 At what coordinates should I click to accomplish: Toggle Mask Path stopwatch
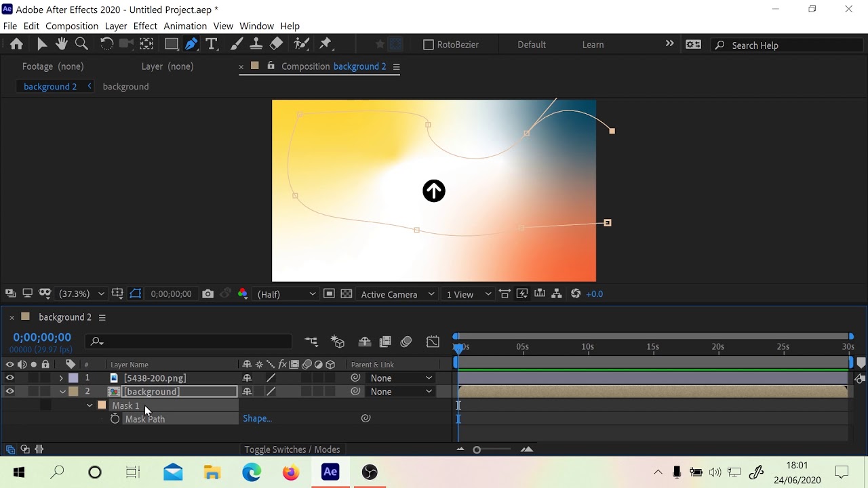[115, 419]
